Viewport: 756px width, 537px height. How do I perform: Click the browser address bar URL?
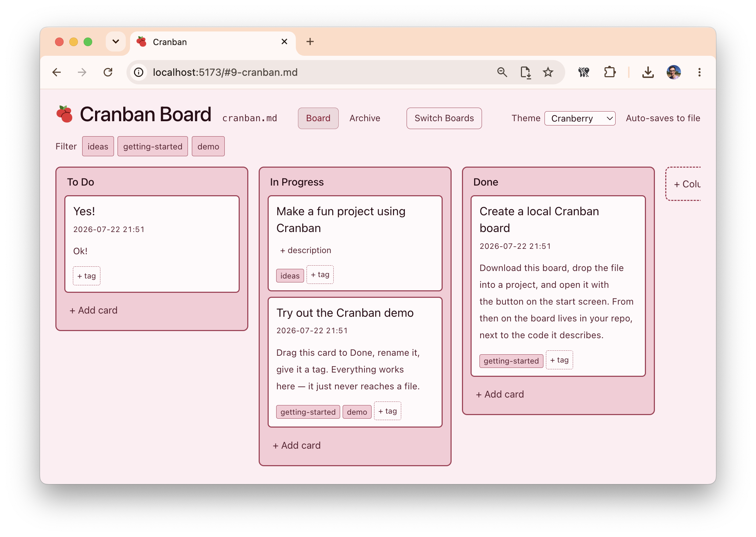[x=225, y=72]
